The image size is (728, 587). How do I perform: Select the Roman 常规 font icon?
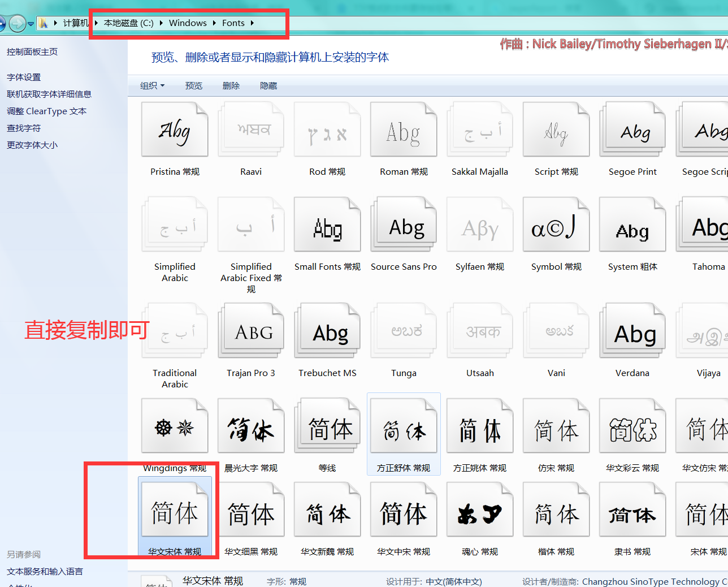pos(404,130)
